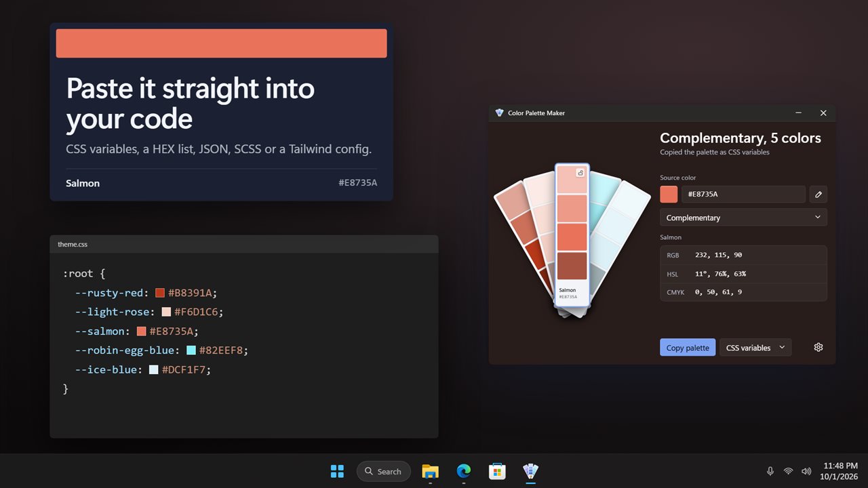Click the #E8735A hex in the promo card
This screenshot has width=868, height=488.
pyautogui.click(x=357, y=183)
